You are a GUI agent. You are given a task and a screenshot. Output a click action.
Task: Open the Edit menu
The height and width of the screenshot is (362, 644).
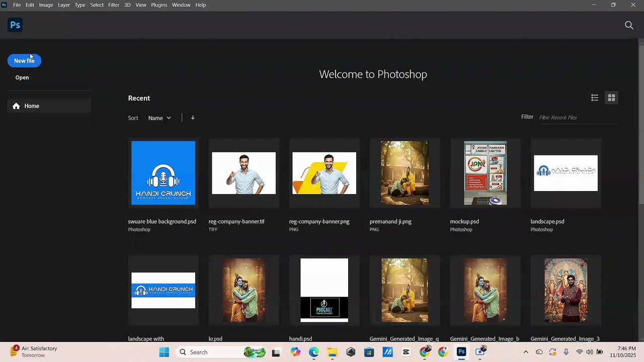pos(30,5)
